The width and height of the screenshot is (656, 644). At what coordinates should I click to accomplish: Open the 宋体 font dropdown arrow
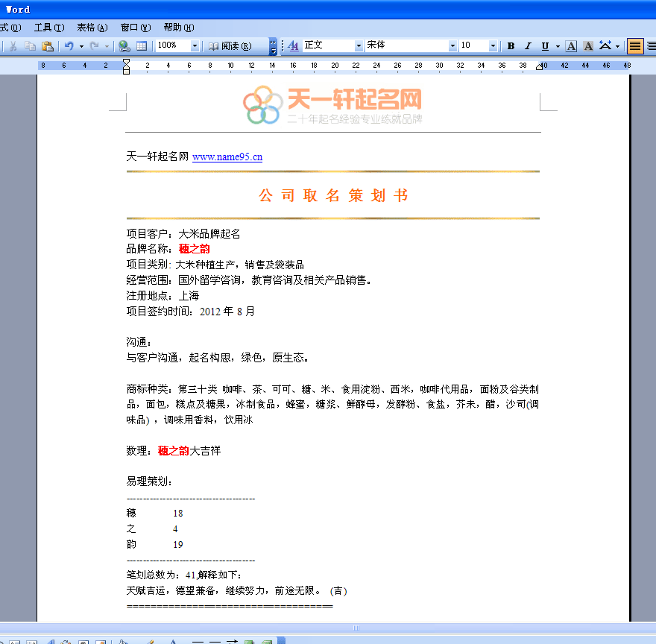(x=452, y=45)
